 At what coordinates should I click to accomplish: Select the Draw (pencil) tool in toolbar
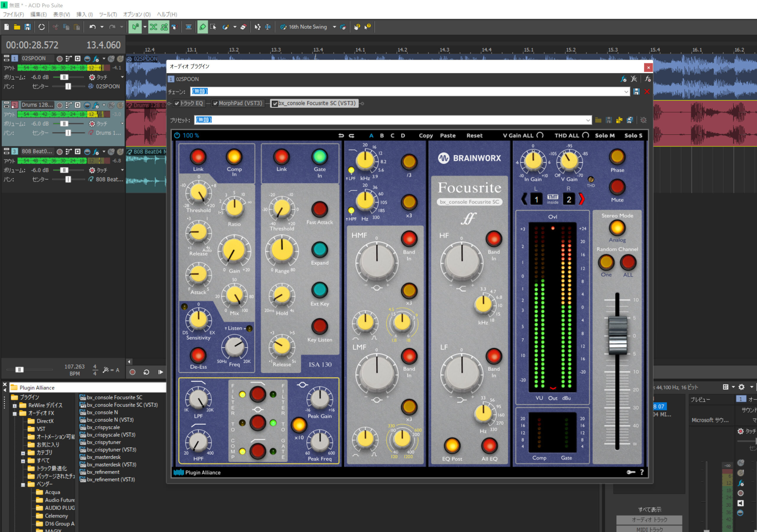(x=203, y=27)
